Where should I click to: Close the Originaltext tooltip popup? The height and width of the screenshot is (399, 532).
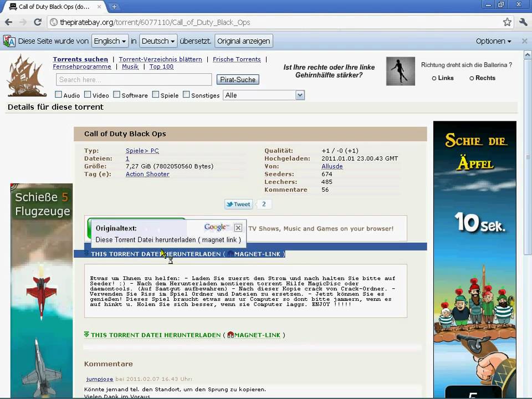238,228
